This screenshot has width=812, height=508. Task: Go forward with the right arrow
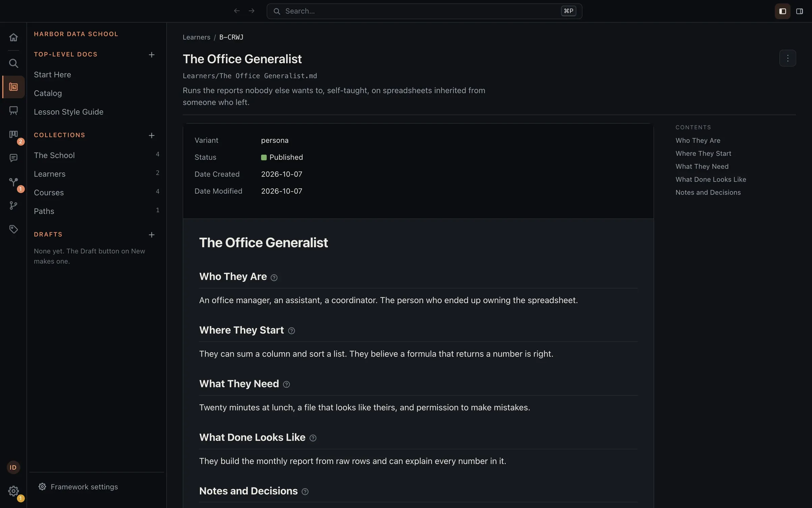coord(251,11)
